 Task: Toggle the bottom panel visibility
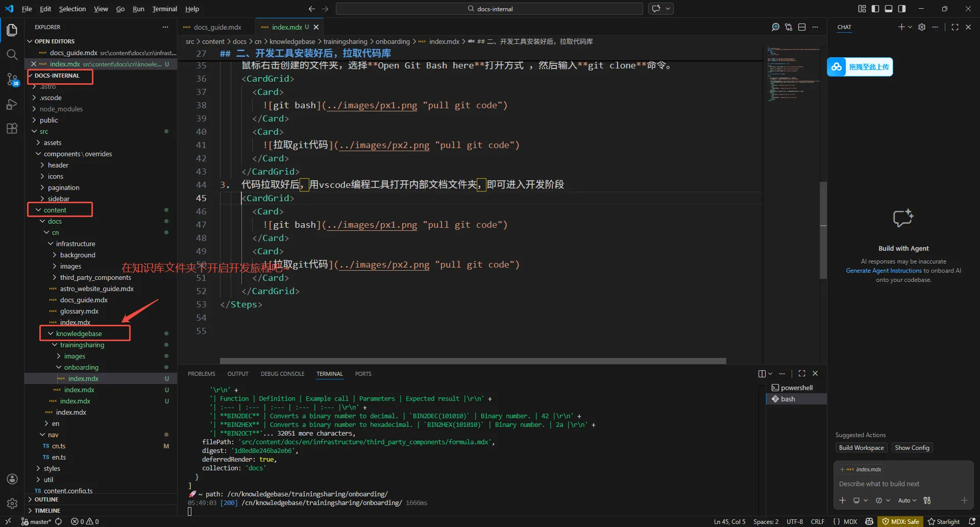pos(889,9)
